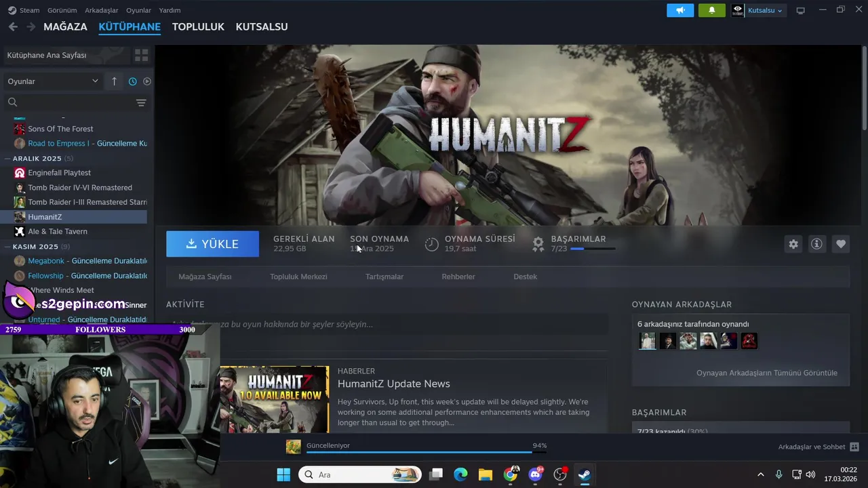This screenshot has width=868, height=488.
Task: Click the updating game thumbnail icon
Action: point(294,447)
